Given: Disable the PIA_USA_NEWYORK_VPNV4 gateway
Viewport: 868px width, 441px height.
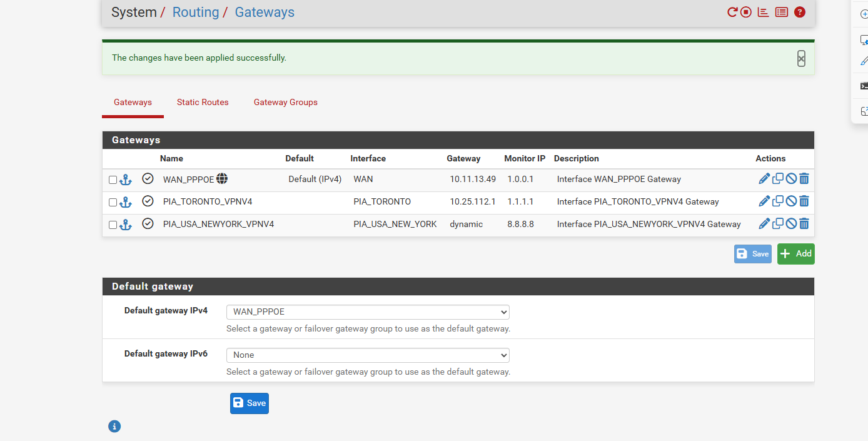Looking at the screenshot, I should (791, 224).
